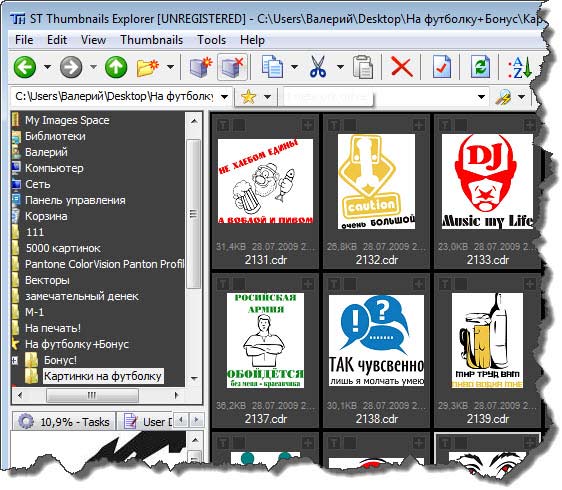Image resolution: width=562 pixels, height=490 pixels.
Task: Select Компьютер in folder tree
Action: (54, 168)
